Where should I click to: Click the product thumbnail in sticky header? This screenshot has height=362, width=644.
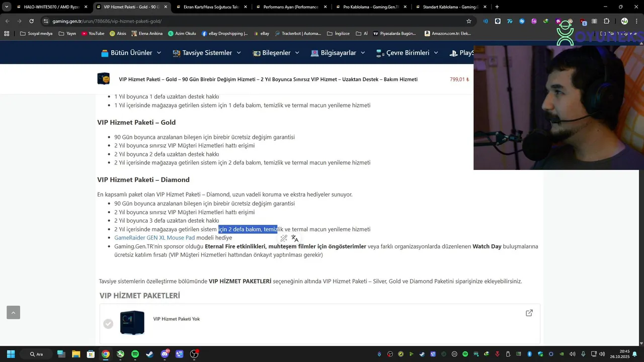(x=103, y=79)
